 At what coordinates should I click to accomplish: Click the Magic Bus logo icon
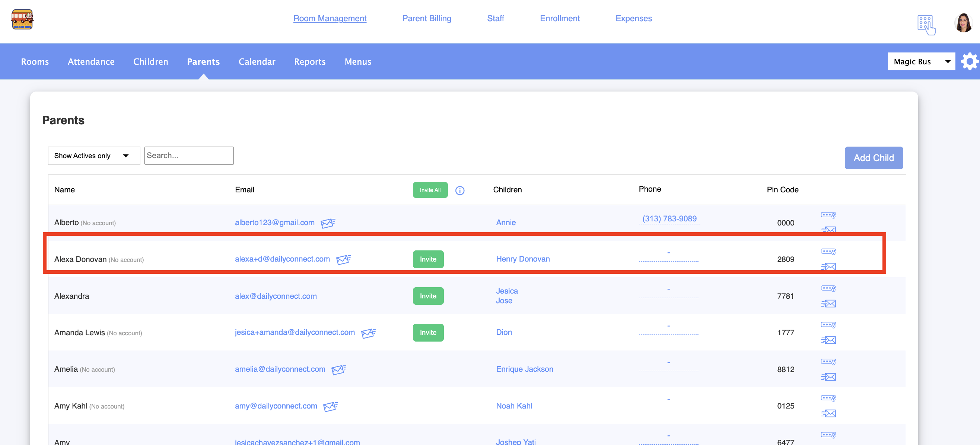point(22,19)
